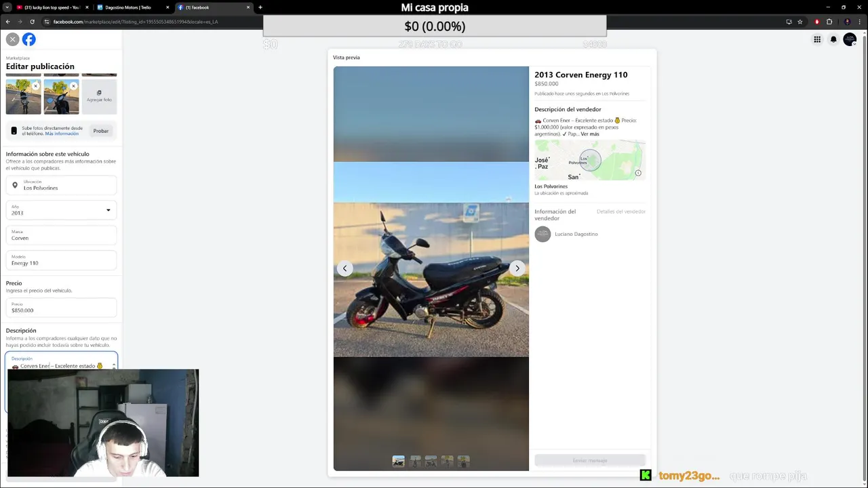Image resolution: width=868 pixels, height=488 pixels.
Task: Close the Trello tab
Action: tap(167, 7)
